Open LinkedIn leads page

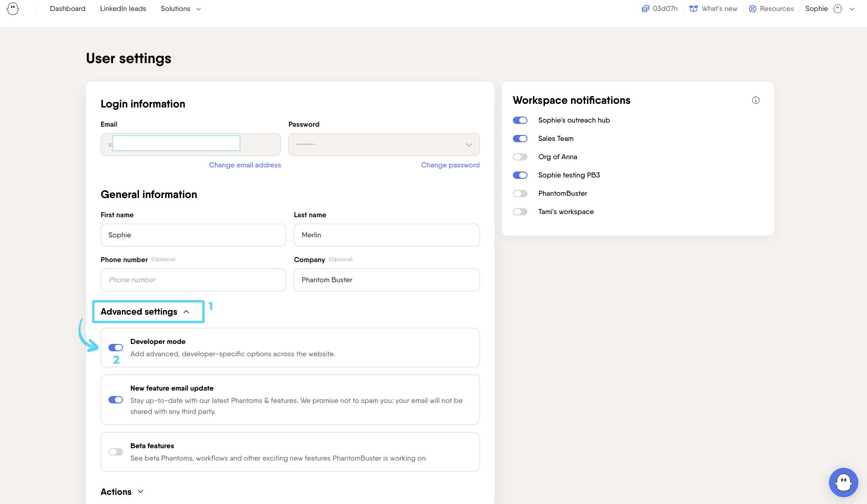[x=123, y=9]
